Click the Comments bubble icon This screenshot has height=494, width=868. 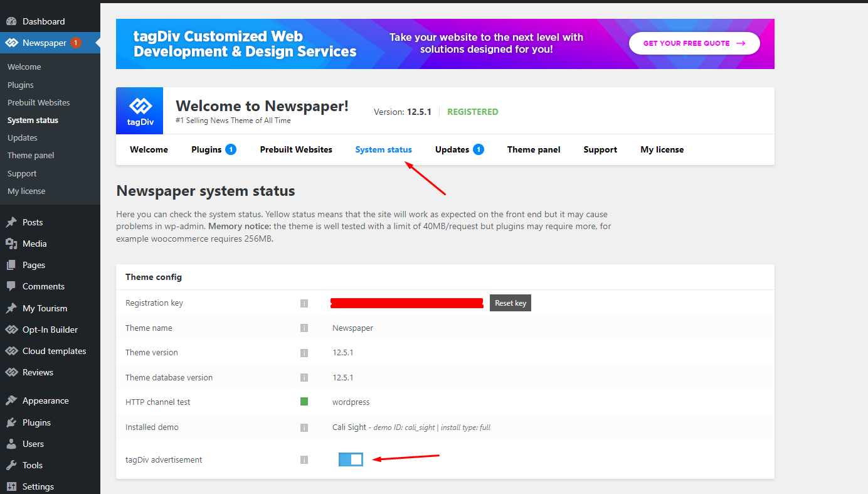click(x=11, y=286)
